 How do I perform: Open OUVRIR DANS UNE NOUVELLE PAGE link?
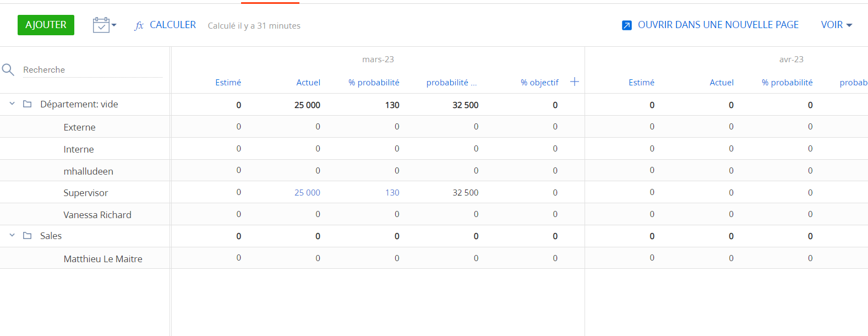[718, 25]
